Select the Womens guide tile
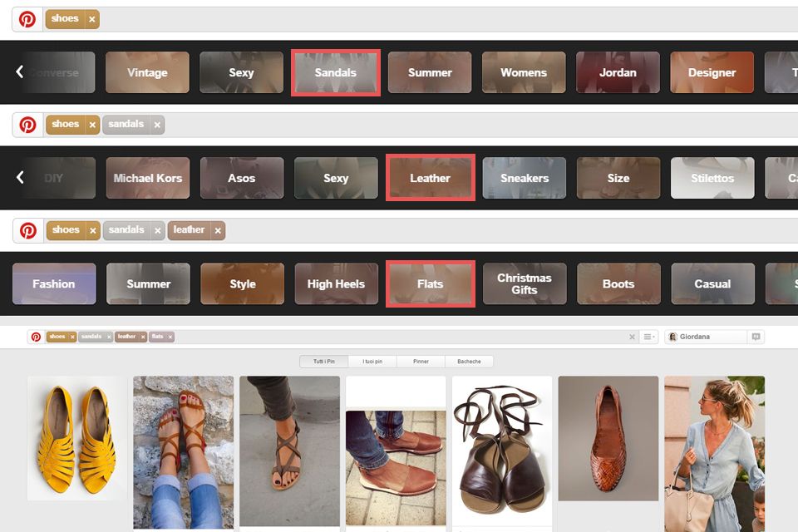Viewport: 798px width, 532px height. click(524, 72)
